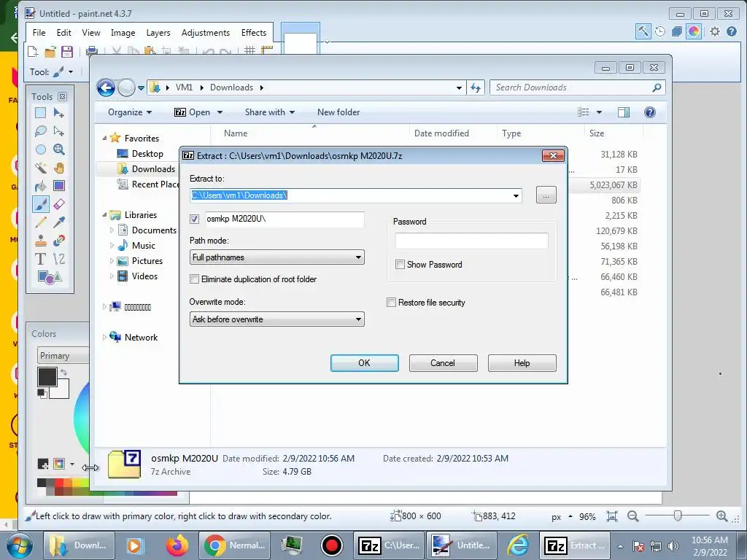Image resolution: width=747 pixels, height=560 pixels.
Task: Open the Path mode Full pathnames dropdown
Action: (276, 257)
